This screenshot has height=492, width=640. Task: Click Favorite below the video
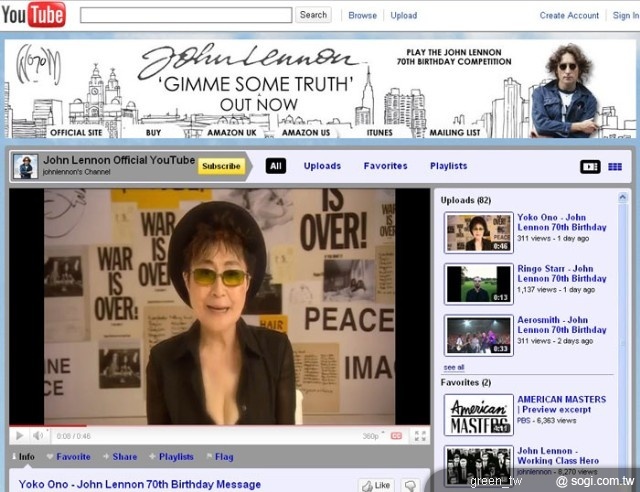pos(69,456)
